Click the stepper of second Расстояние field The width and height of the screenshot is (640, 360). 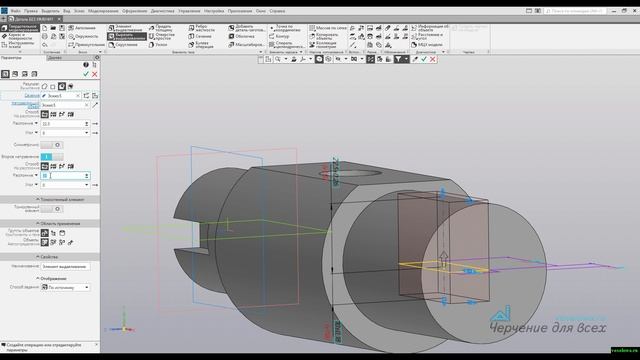click(x=87, y=176)
